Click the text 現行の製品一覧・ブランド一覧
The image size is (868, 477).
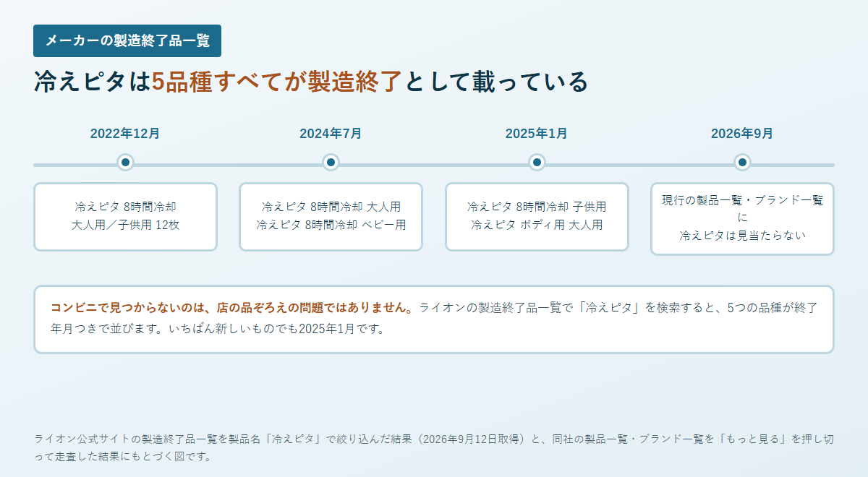click(742, 200)
